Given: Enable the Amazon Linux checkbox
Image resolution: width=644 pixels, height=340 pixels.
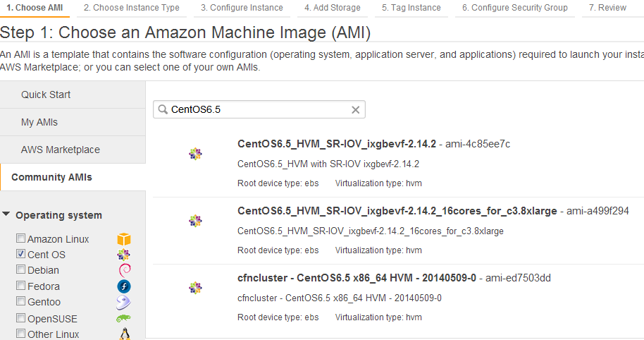Looking at the screenshot, I should pos(20,238).
